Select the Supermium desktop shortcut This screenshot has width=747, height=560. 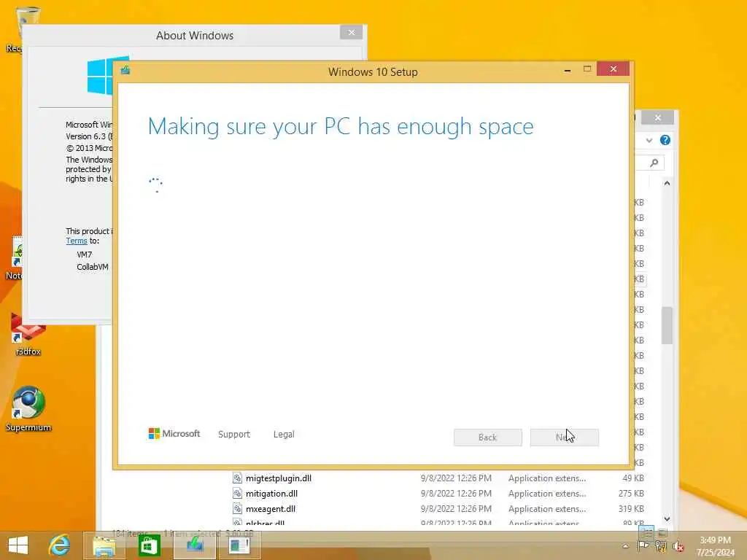point(28,408)
